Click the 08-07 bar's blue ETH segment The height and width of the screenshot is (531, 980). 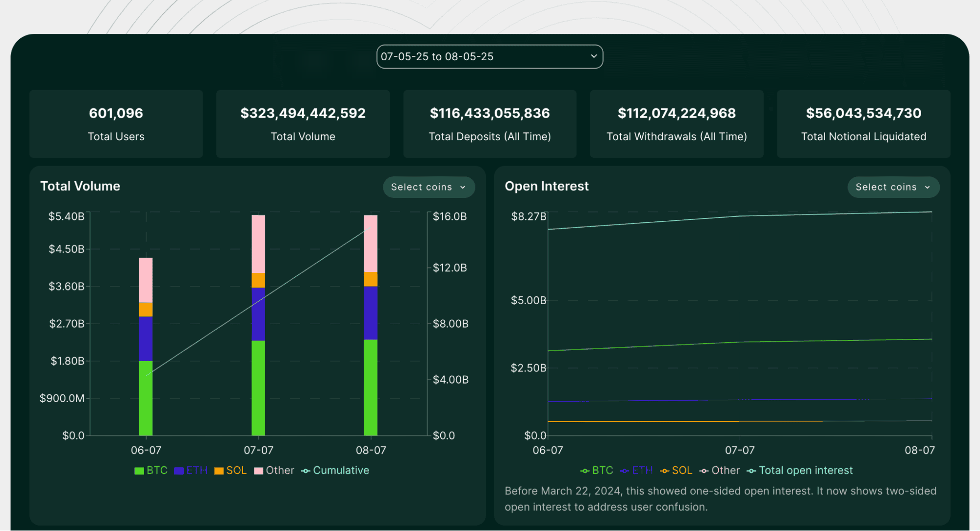(371, 313)
